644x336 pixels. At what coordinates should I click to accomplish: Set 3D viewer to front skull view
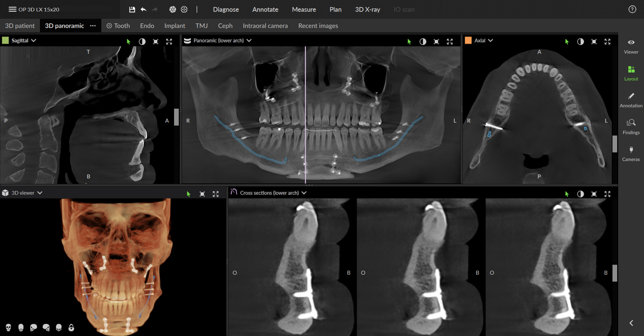[8, 328]
